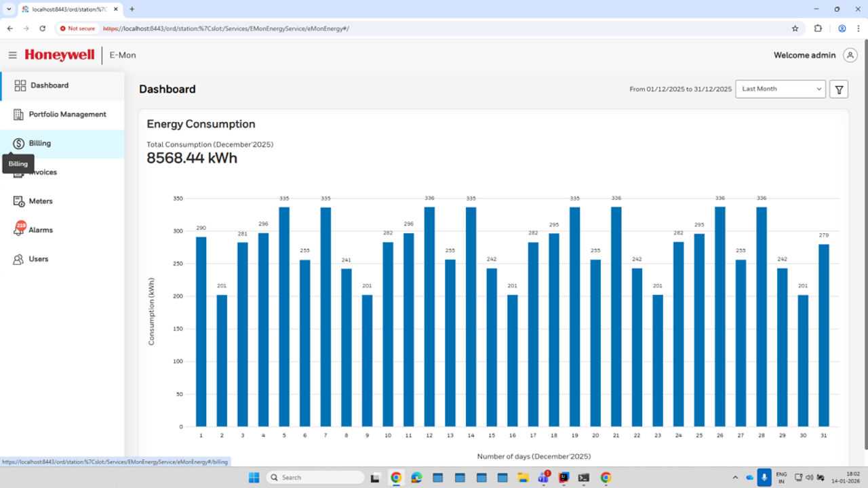Click the Alarms bell icon with badge
Viewport: 868px width, 488px height.
[x=19, y=229]
